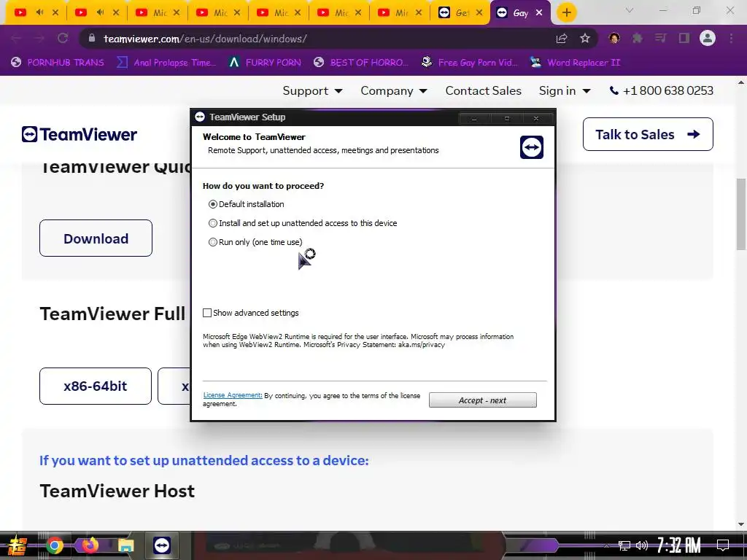Click the TeamViewer taskbar icon
The height and width of the screenshot is (560, 747).
click(x=162, y=545)
